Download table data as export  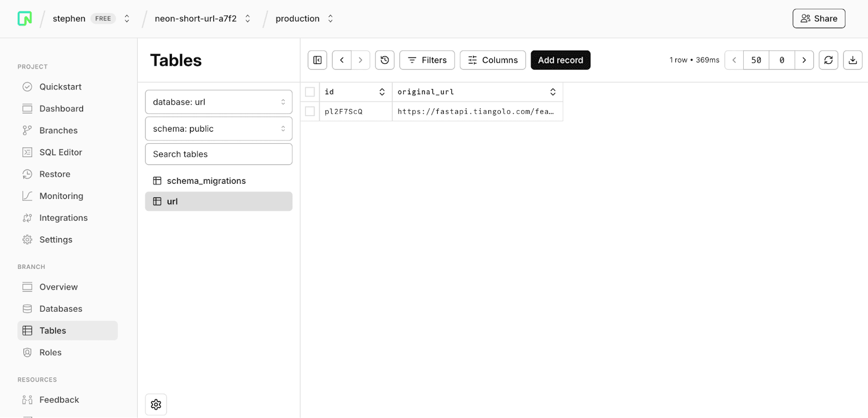click(853, 60)
